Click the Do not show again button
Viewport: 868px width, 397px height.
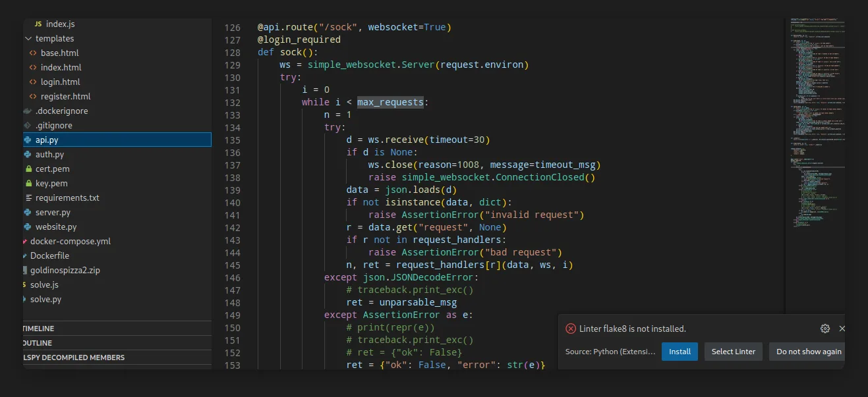pyautogui.click(x=808, y=352)
